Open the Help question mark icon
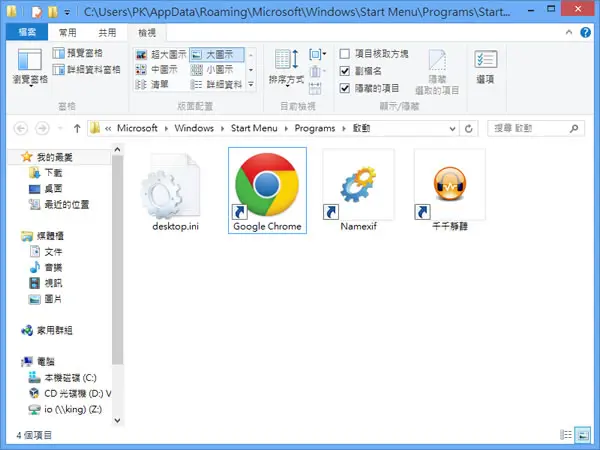The image size is (600, 450). pos(585,33)
